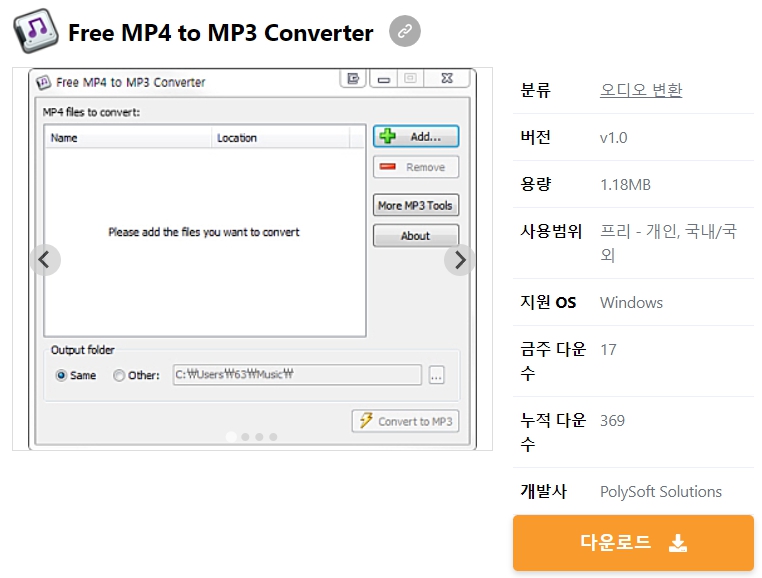Copy page link with chain icon
762x578 pixels.
click(x=405, y=32)
